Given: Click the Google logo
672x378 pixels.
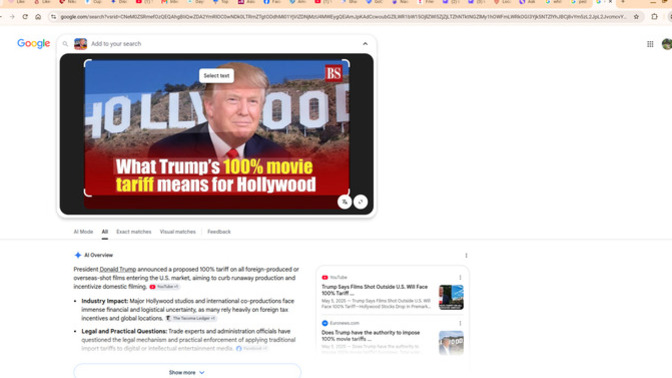Looking at the screenshot, I should click(x=33, y=44).
